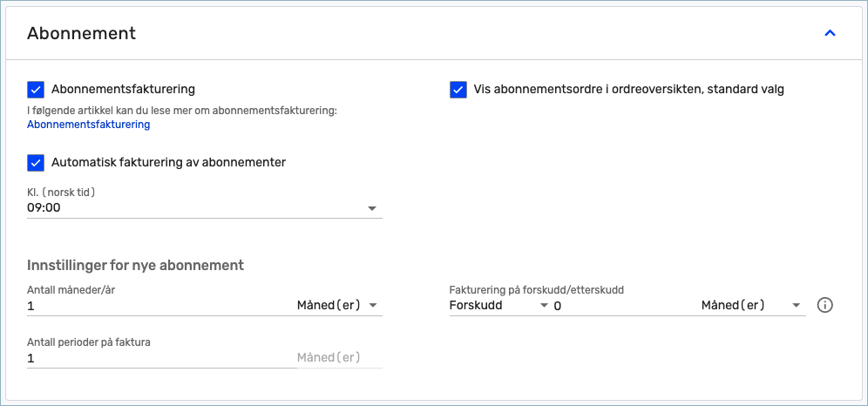Click the Antall måneder/år input field

pos(161,306)
